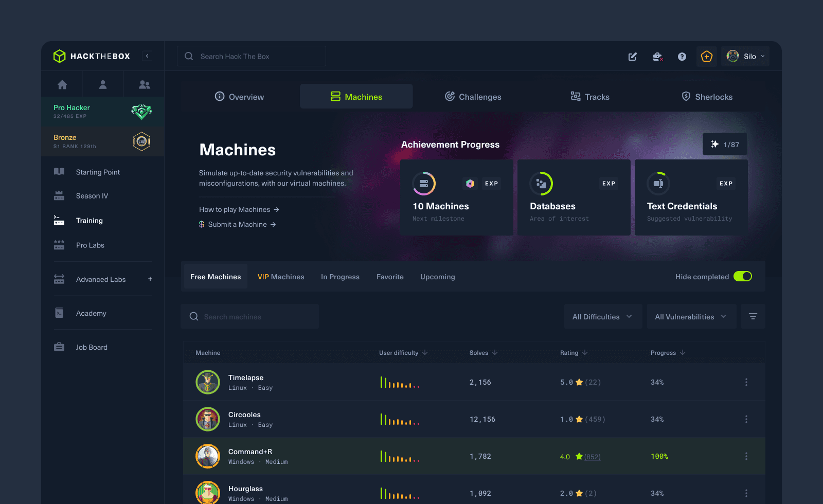
Task: Click the Advanced Labs server icon
Action: tap(59, 279)
